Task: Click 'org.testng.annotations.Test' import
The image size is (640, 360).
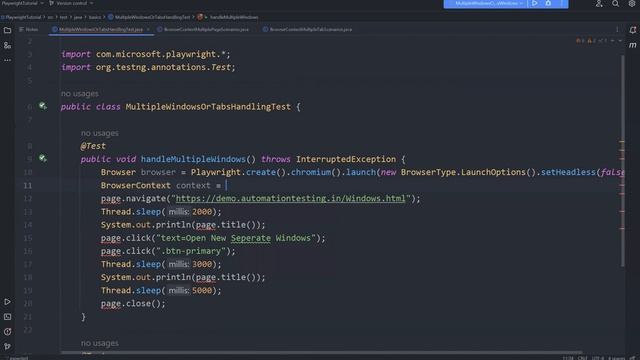Action: pyautogui.click(x=164, y=67)
